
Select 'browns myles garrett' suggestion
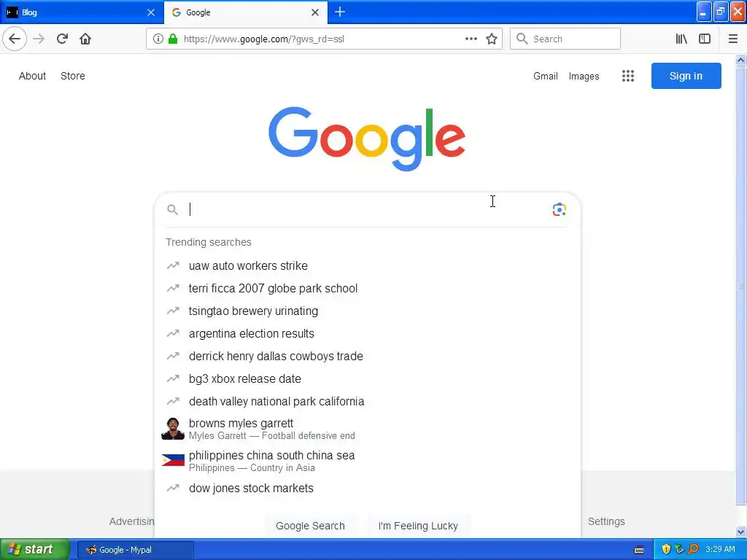tap(367, 429)
